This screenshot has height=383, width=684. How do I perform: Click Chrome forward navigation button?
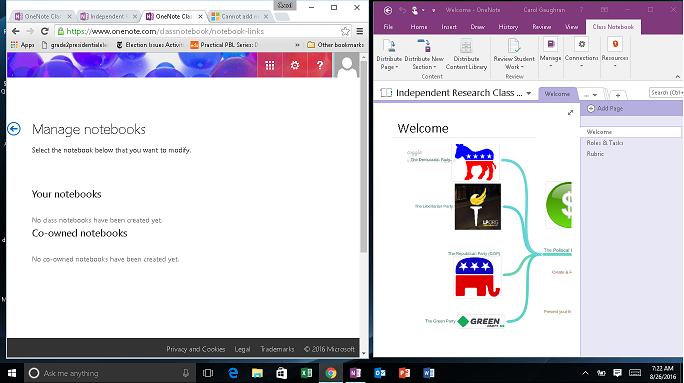pyautogui.click(x=30, y=31)
